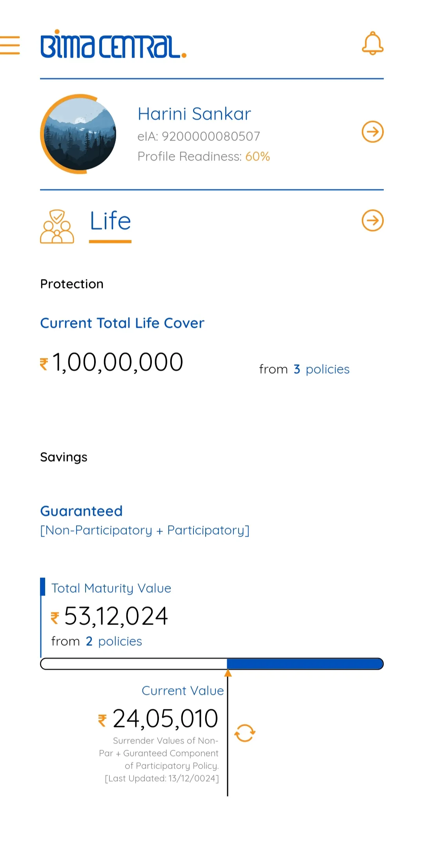
Task: Tap the 24,05,010 current value amount
Action: [x=165, y=719]
